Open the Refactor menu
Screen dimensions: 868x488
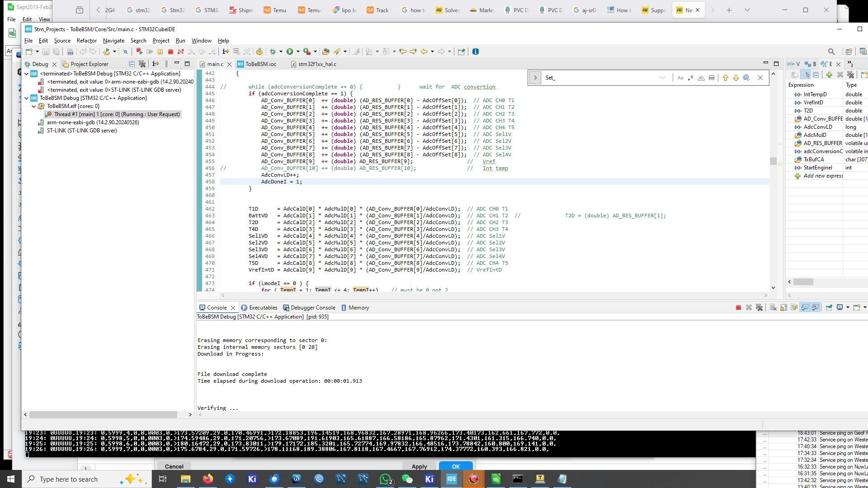click(x=87, y=41)
